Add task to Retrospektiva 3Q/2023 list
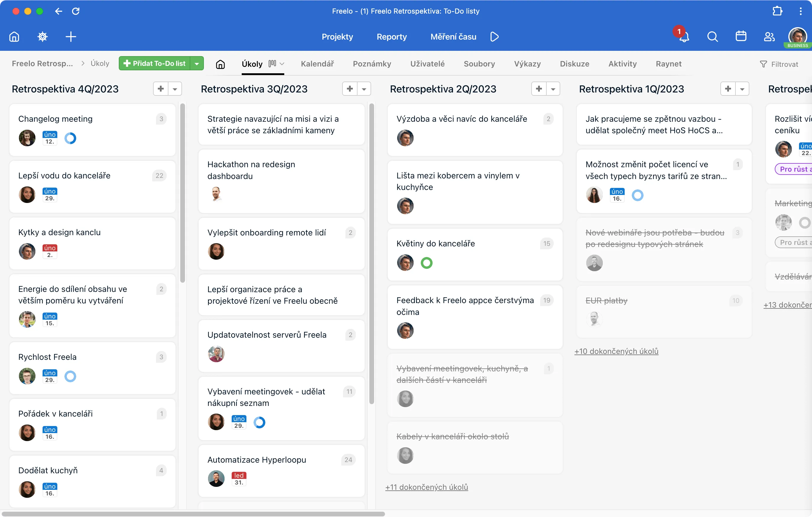812x517 pixels. (x=350, y=89)
